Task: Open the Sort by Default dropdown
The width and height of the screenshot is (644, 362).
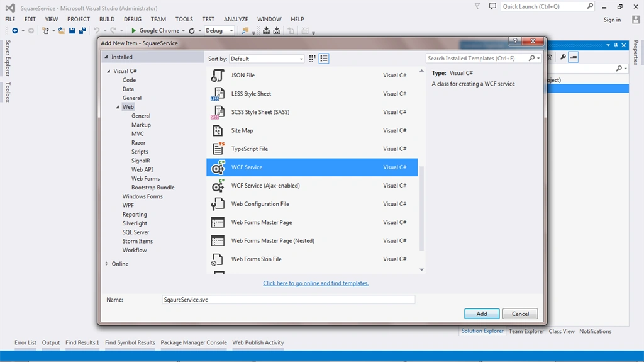Action: 267,59
